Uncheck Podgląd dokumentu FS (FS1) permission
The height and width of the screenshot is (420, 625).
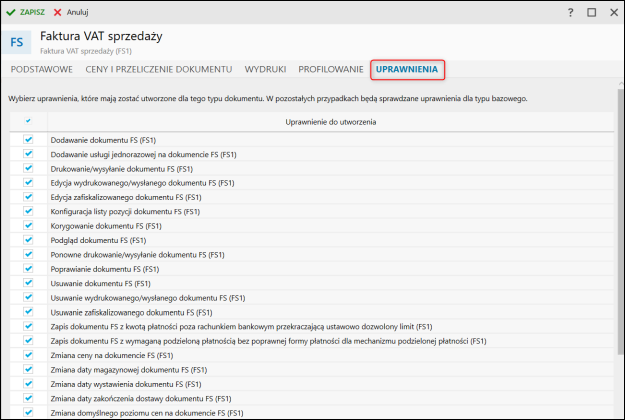[28, 240]
